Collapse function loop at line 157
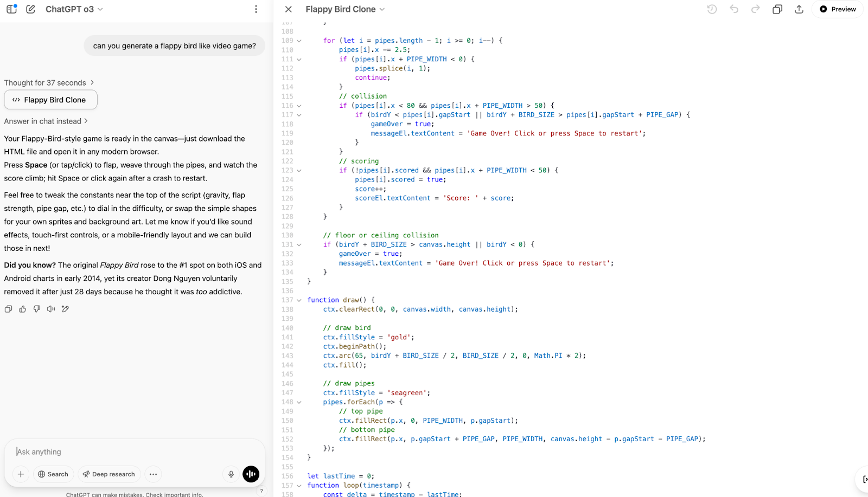 point(299,486)
